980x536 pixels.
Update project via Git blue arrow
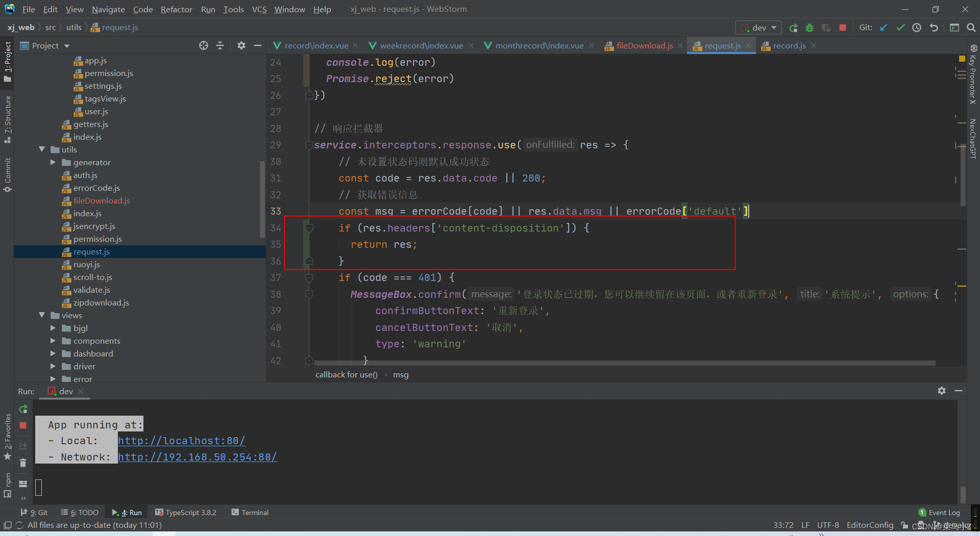coord(884,28)
